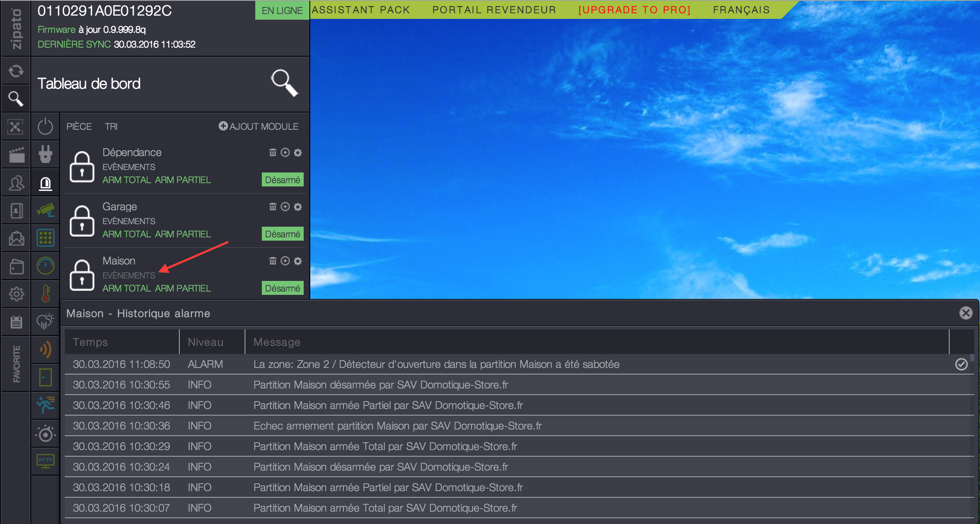The image size is (980, 524).
Task: Toggle Désarmé status on Garage partition
Action: (x=282, y=234)
